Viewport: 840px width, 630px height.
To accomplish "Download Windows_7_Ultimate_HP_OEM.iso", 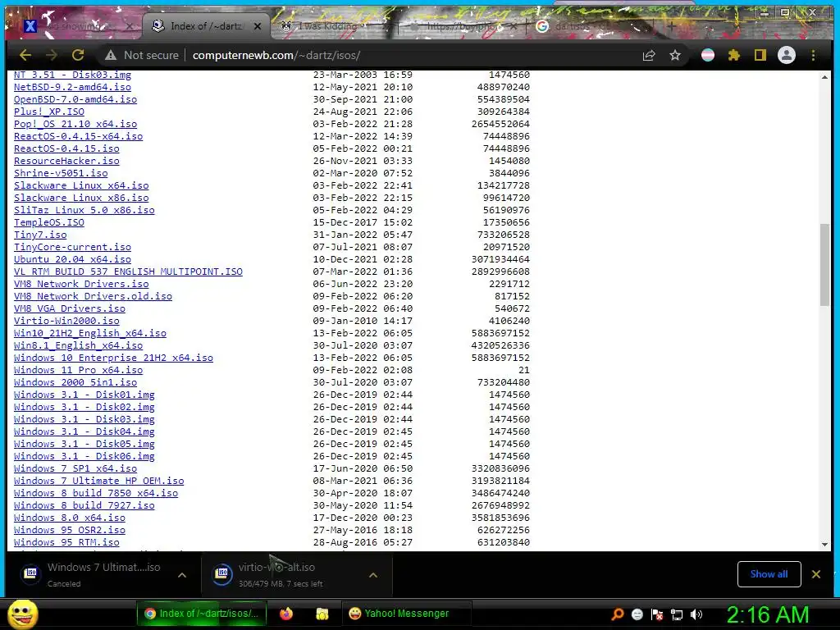I will 98,481.
